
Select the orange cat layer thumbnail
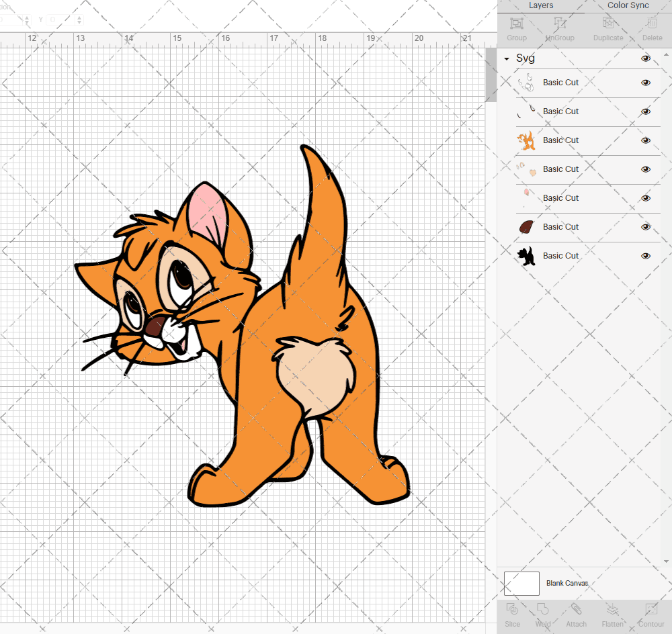(x=526, y=140)
